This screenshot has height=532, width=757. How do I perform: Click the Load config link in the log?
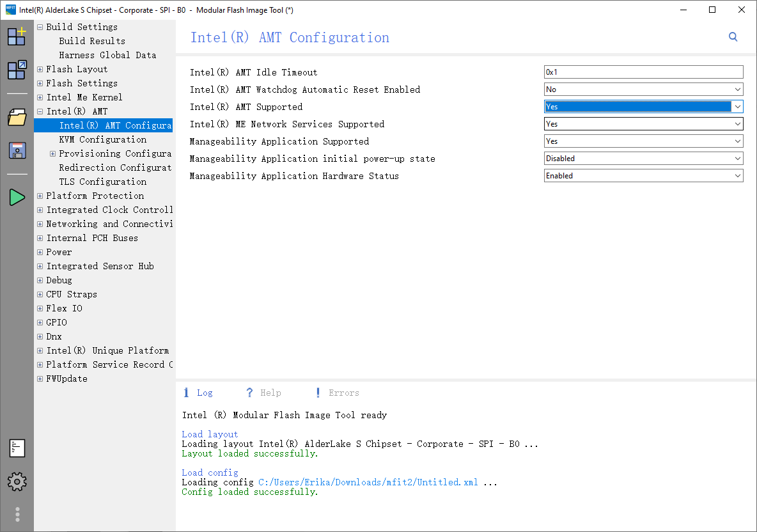(210, 472)
